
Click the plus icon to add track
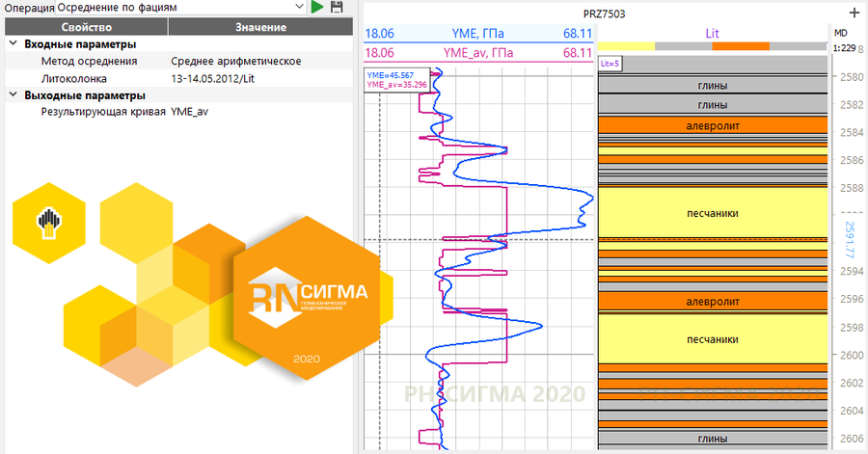point(853,13)
